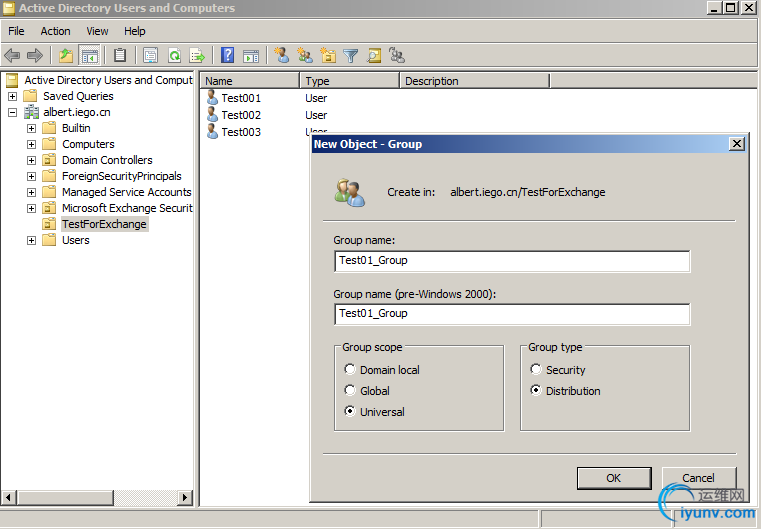This screenshot has width=761, height=529.
Task: Click the Add to group toolbar icon
Action: click(397, 55)
